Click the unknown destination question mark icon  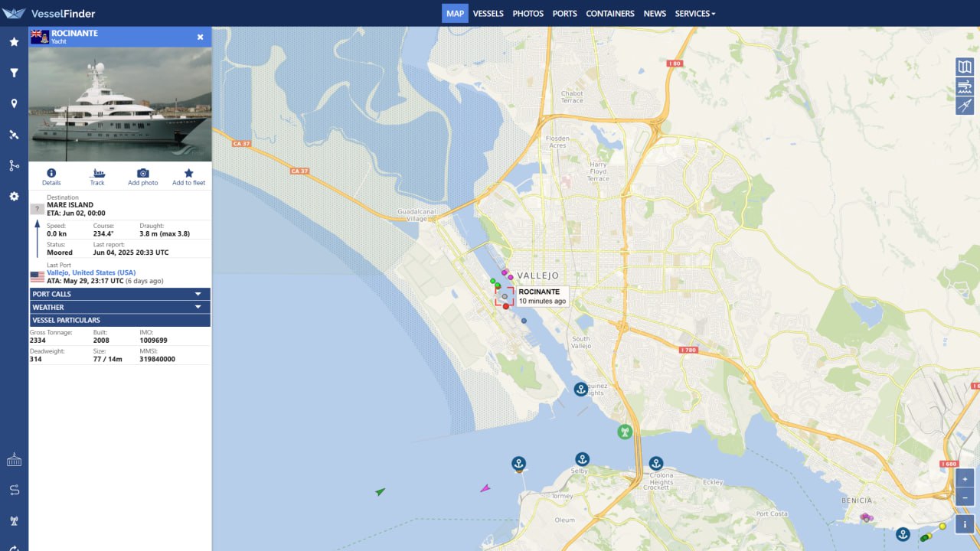pyautogui.click(x=37, y=209)
